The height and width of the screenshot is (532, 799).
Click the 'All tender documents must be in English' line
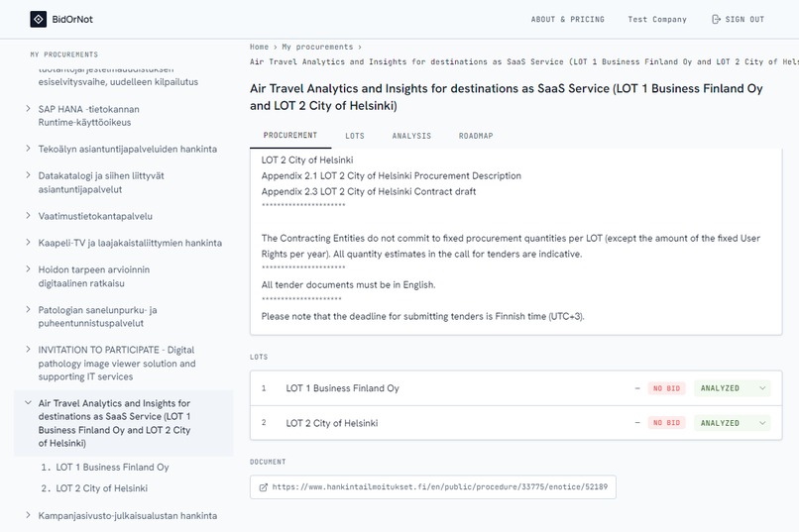click(x=348, y=285)
